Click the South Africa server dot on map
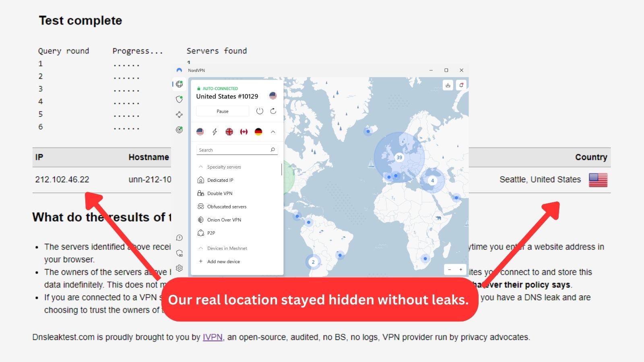This screenshot has width=644, height=362. (425, 258)
